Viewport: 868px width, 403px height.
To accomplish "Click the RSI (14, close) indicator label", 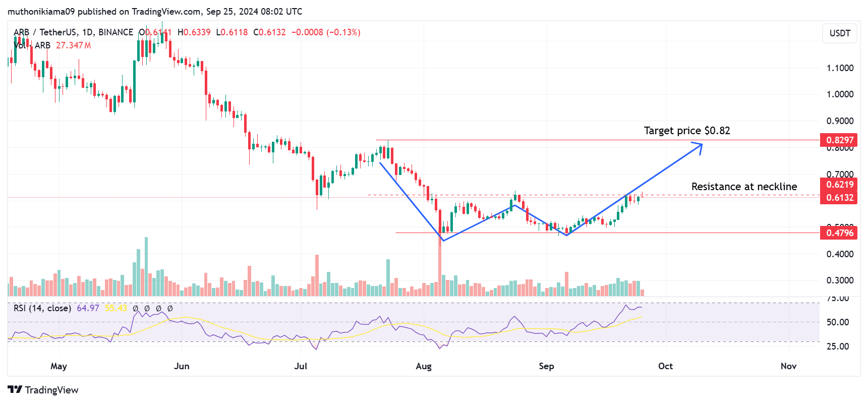I will [x=42, y=308].
